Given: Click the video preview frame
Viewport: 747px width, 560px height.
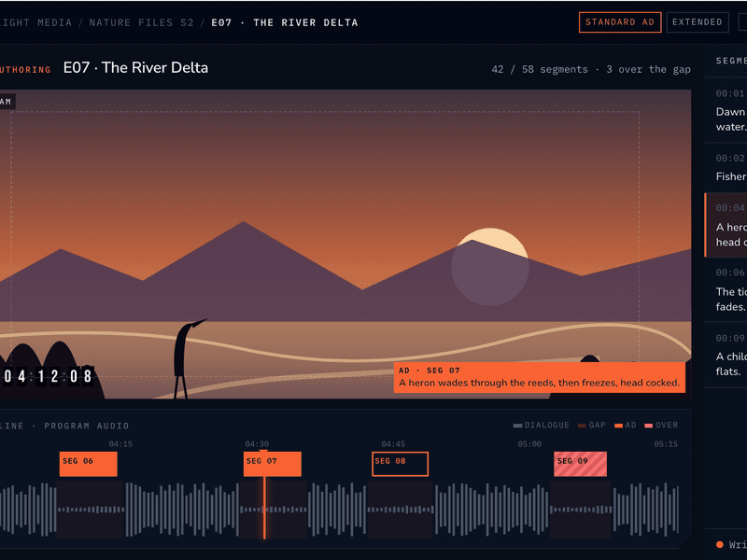Looking at the screenshot, I should (x=345, y=244).
